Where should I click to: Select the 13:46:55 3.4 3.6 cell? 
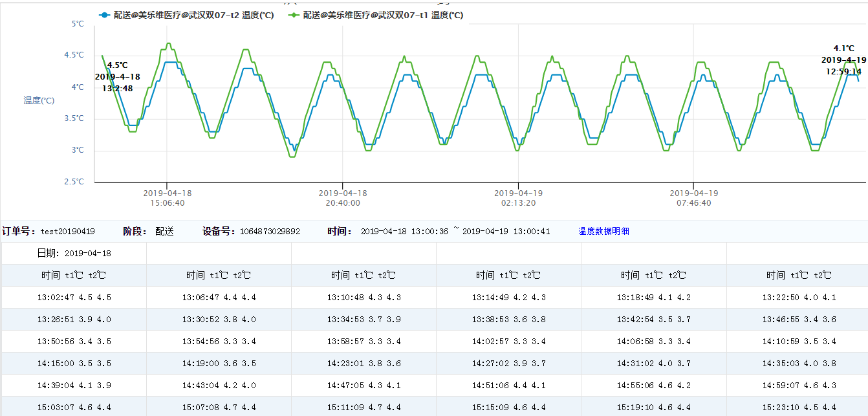coord(797,320)
